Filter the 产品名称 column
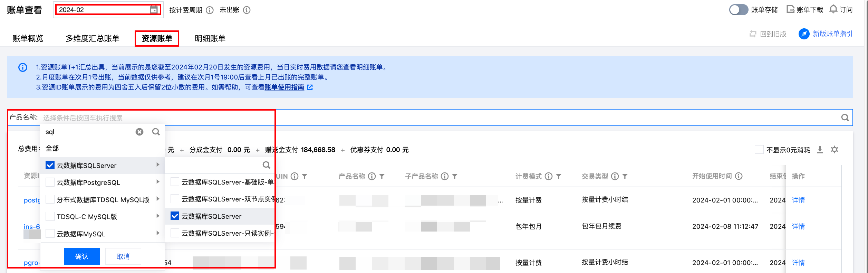 [x=382, y=176]
